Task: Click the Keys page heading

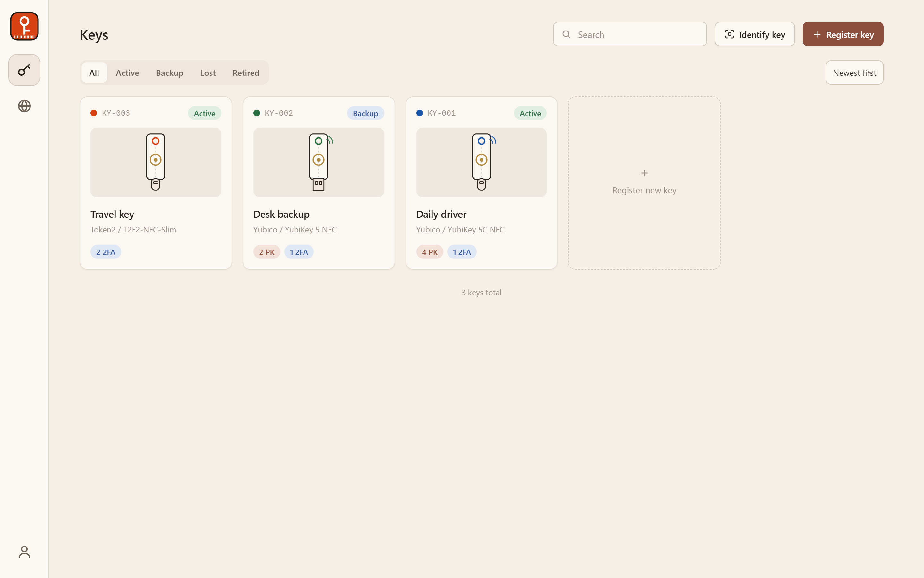Action: [94, 35]
